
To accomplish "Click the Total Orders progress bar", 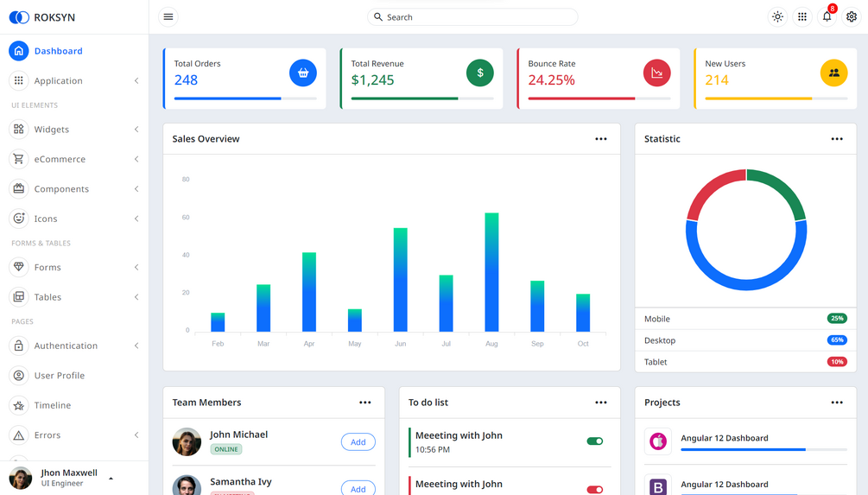I will click(x=245, y=98).
